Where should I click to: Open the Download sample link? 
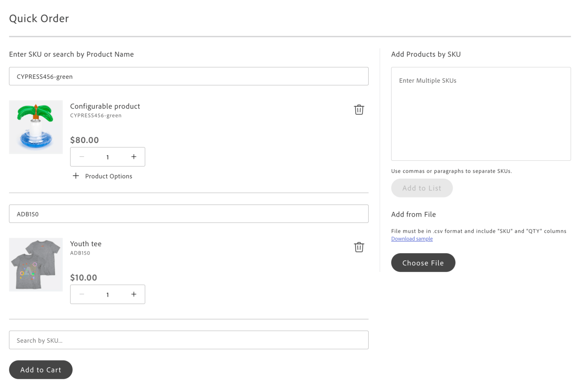coord(412,238)
